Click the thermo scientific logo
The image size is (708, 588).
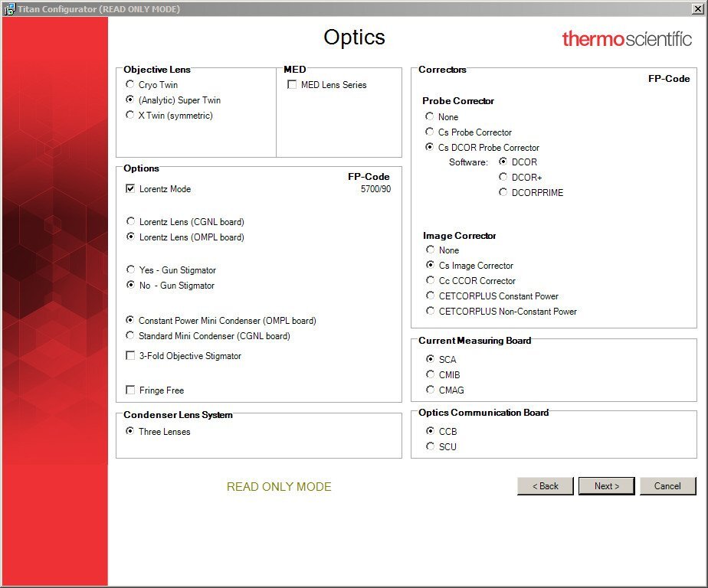(627, 39)
